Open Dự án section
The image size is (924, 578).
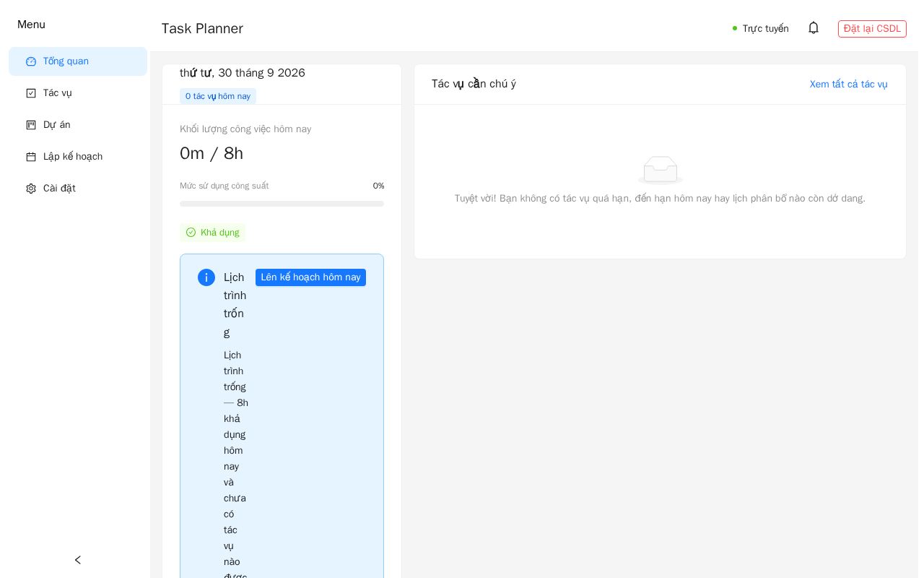(x=78, y=125)
